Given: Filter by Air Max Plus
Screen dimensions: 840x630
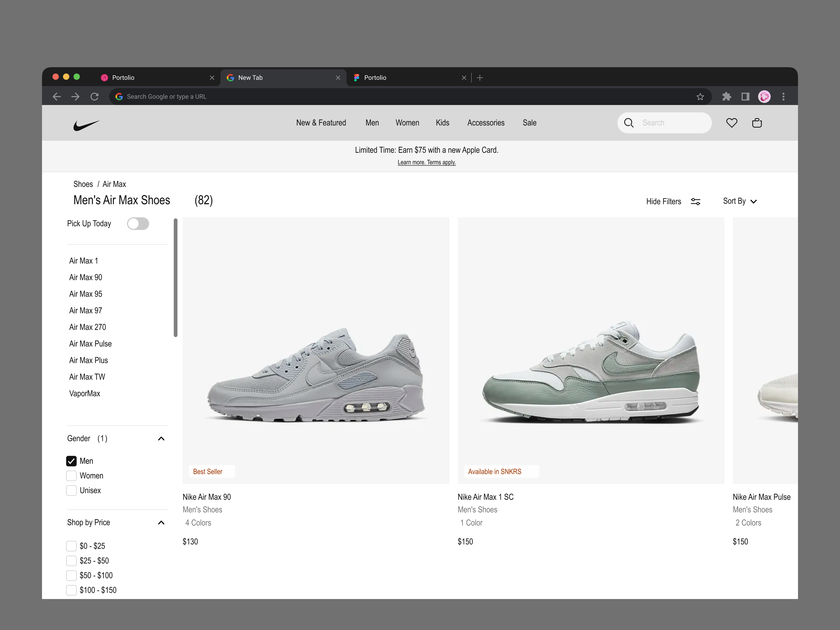Looking at the screenshot, I should coord(88,360).
